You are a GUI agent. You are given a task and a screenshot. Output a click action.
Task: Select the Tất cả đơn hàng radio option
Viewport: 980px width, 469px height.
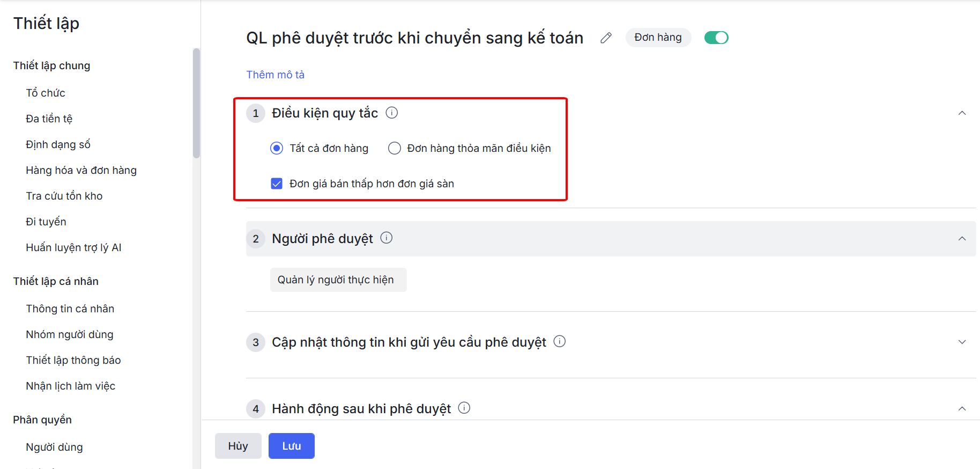[x=277, y=148]
